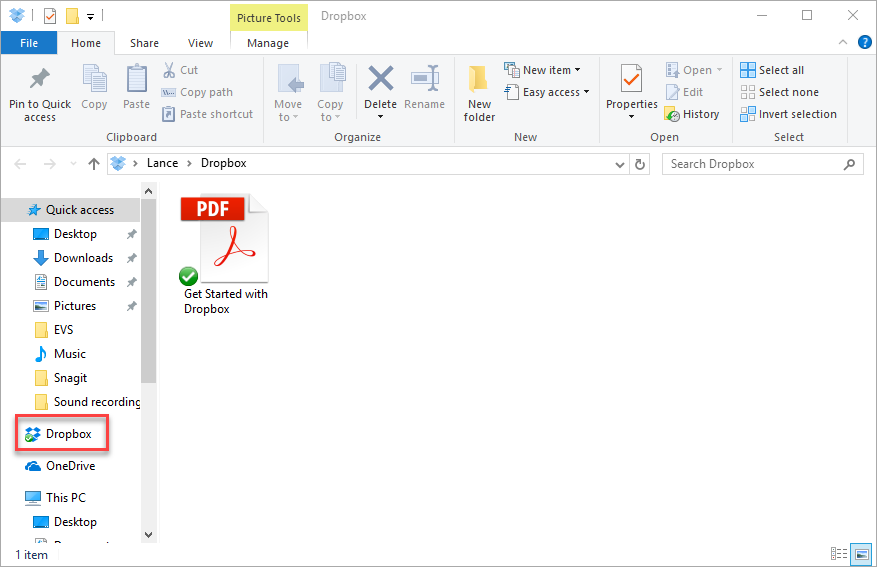Open the Manage tab under Picture Tools

pyautogui.click(x=268, y=43)
